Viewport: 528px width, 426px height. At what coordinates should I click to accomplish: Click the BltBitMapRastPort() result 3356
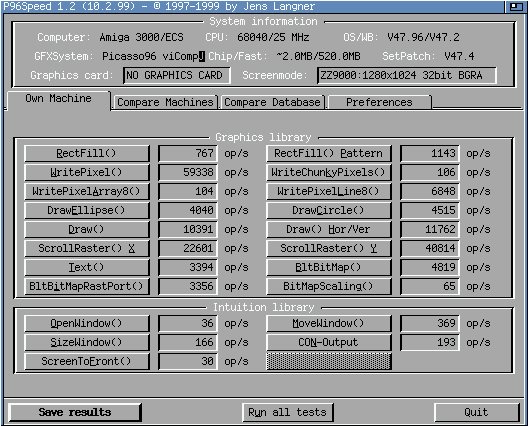tap(188, 286)
